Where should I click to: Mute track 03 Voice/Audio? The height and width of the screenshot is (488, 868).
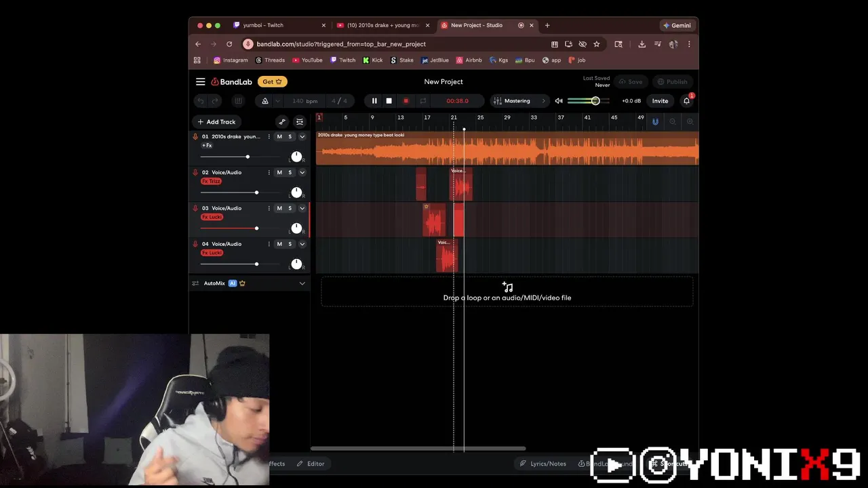[279, 209]
